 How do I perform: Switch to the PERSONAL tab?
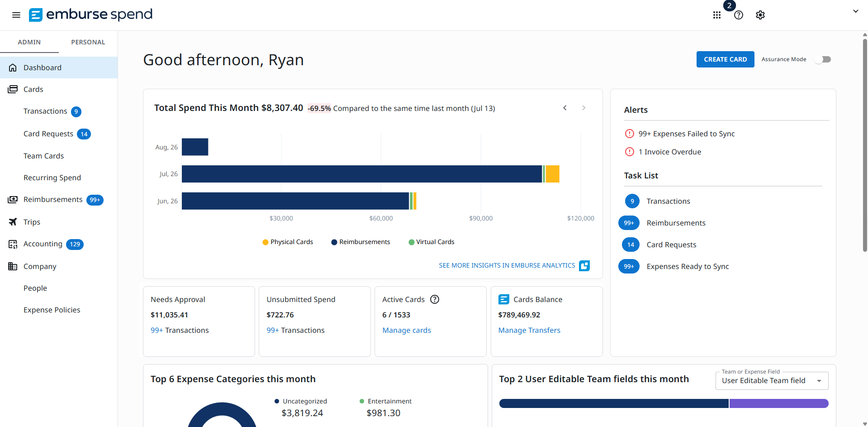pyautogui.click(x=88, y=42)
